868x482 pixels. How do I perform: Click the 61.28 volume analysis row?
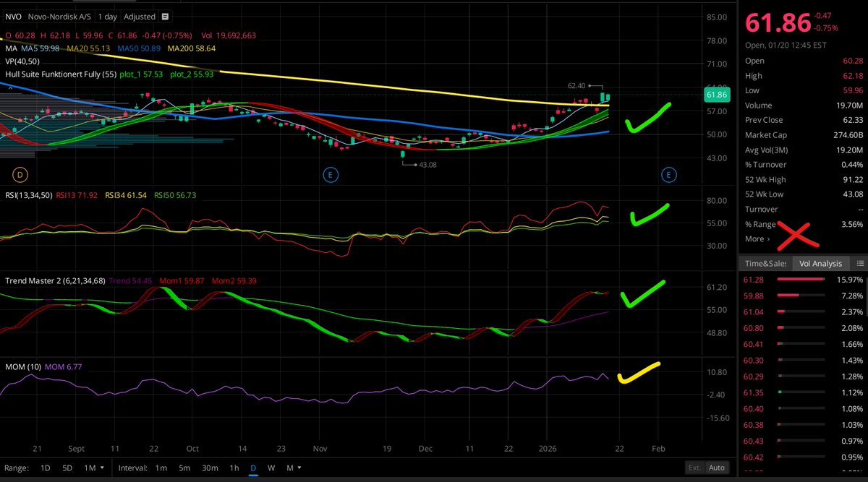coord(802,280)
